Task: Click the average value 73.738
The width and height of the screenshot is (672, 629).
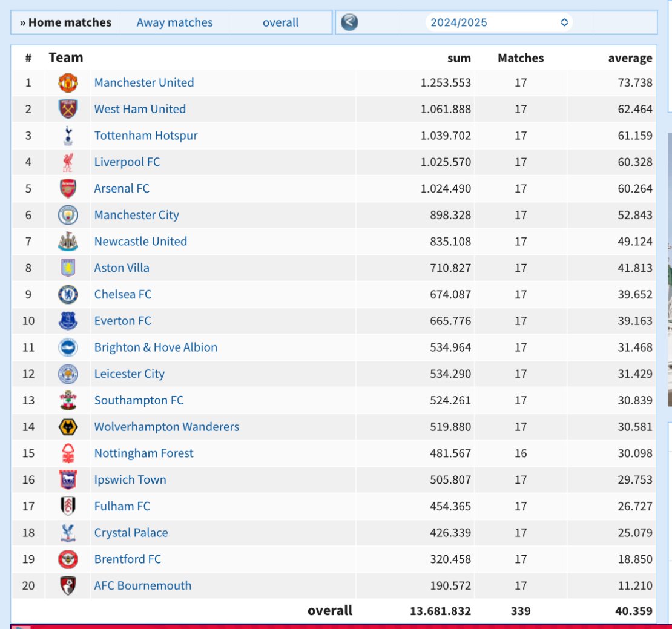Action: [x=635, y=83]
